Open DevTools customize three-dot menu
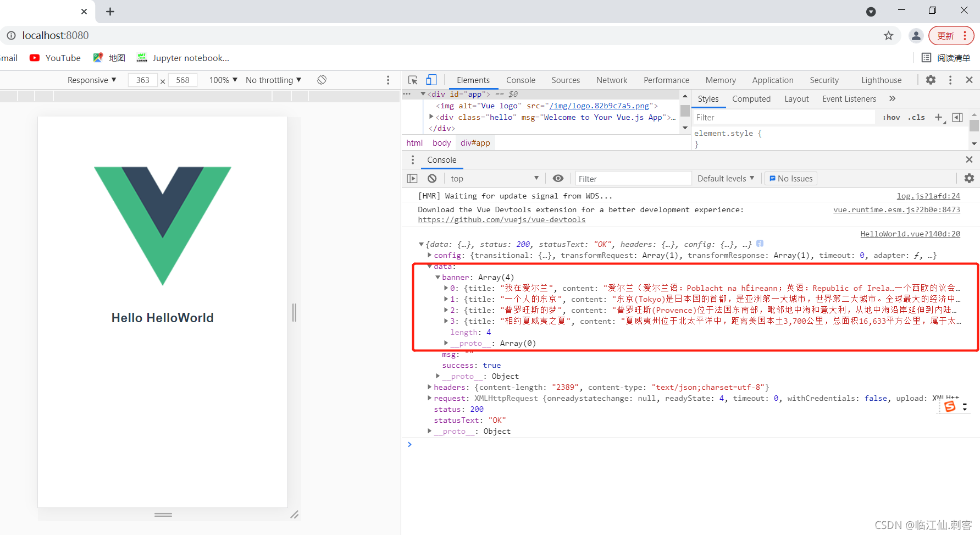 pos(950,80)
